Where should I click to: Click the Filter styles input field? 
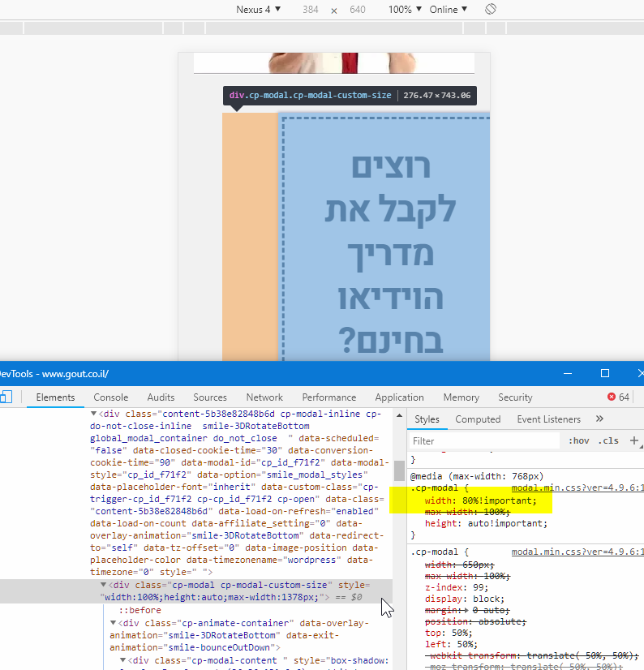click(483, 441)
